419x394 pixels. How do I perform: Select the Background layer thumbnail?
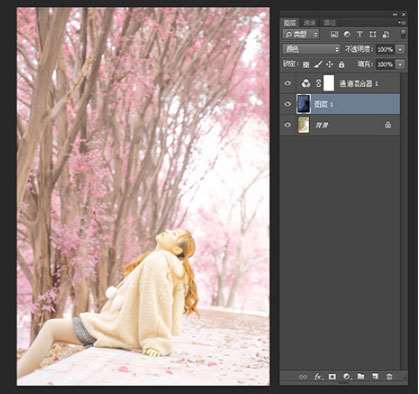(303, 125)
